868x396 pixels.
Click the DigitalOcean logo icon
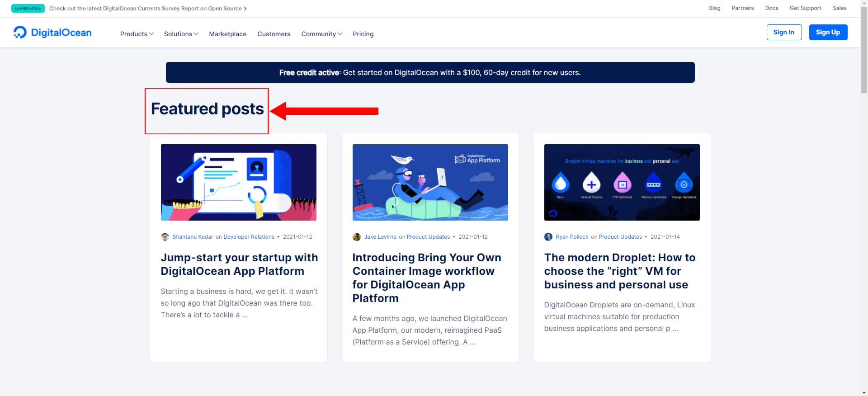[20, 32]
